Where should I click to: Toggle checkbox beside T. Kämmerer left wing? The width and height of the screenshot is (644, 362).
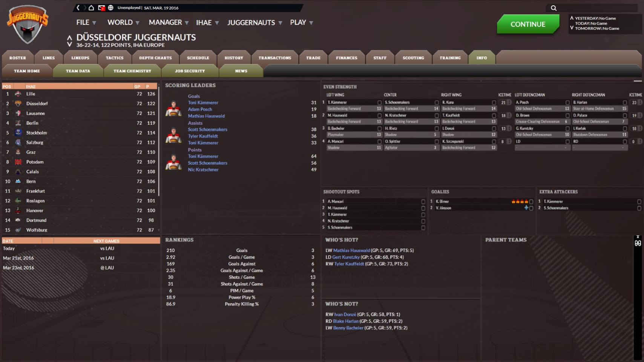(x=380, y=103)
